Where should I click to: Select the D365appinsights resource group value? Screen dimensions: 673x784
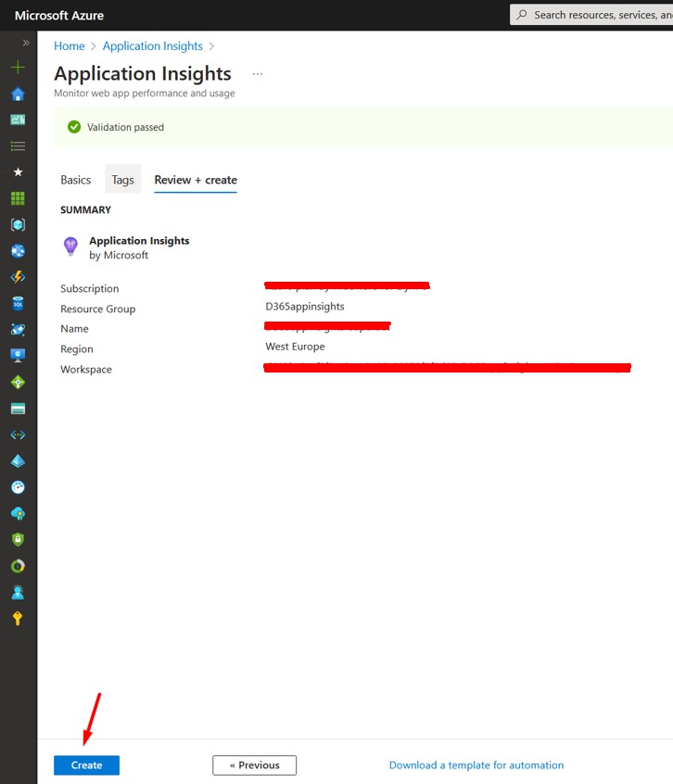click(x=304, y=307)
